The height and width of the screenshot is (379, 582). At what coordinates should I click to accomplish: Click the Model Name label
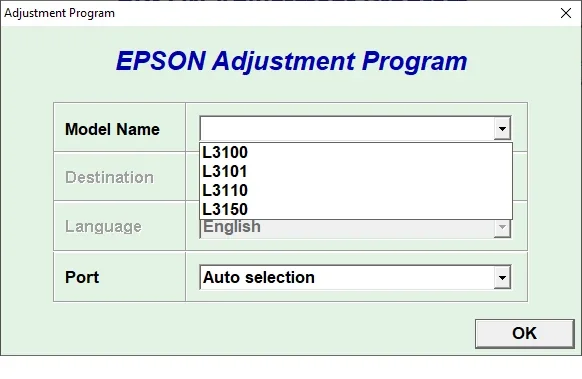point(112,130)
